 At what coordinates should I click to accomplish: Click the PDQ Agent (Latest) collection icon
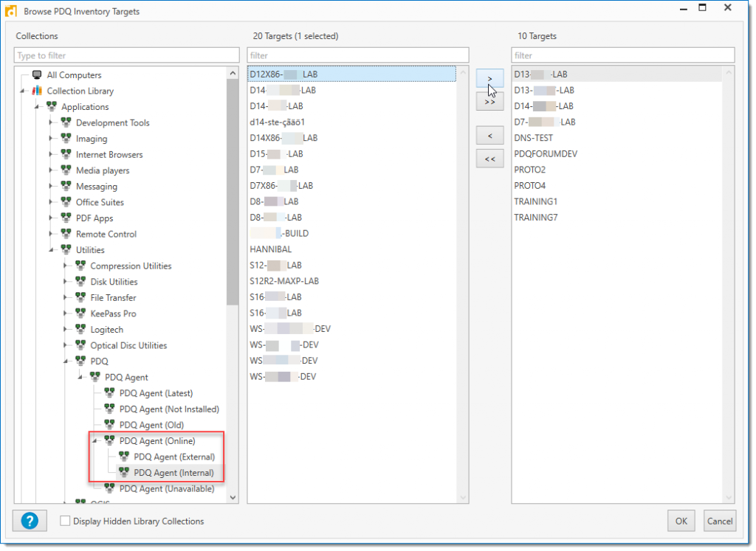(109, 392)
